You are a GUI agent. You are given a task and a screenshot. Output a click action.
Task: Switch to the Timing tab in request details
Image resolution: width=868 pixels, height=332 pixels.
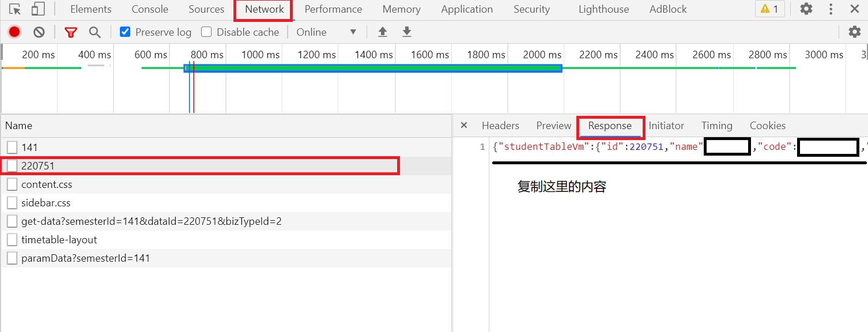click(x=716, y=125)
